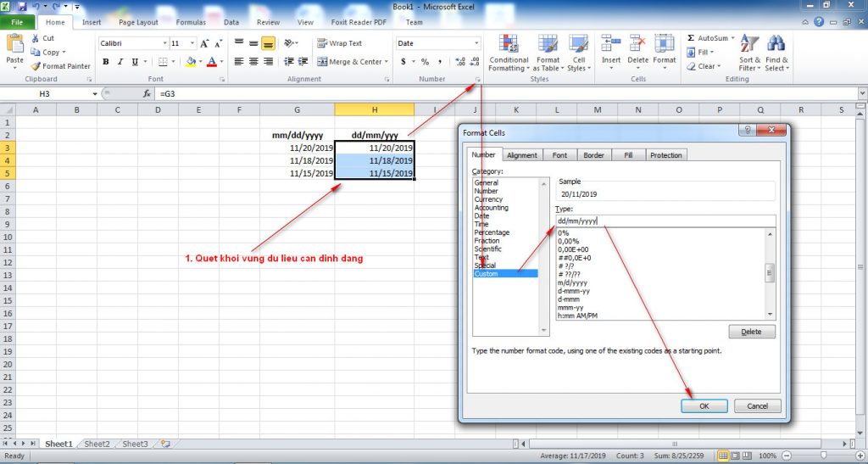Click the Insert cells icon
This screenshot has height=464, width=868.
coord(611,44)
